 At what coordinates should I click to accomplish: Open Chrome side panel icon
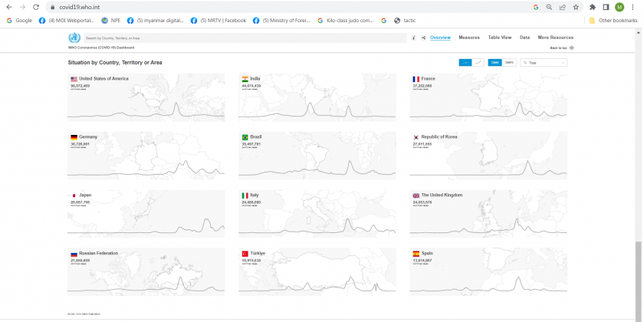tap(606, 7)
